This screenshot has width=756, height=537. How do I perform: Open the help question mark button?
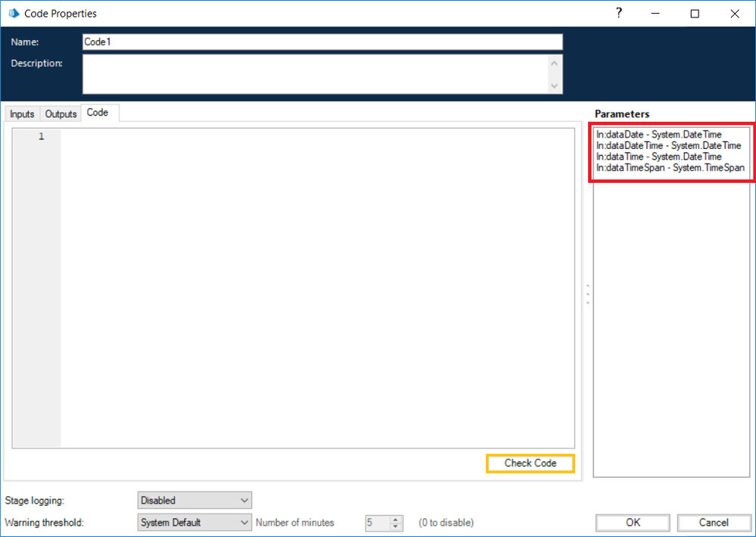tap(619, 13)
